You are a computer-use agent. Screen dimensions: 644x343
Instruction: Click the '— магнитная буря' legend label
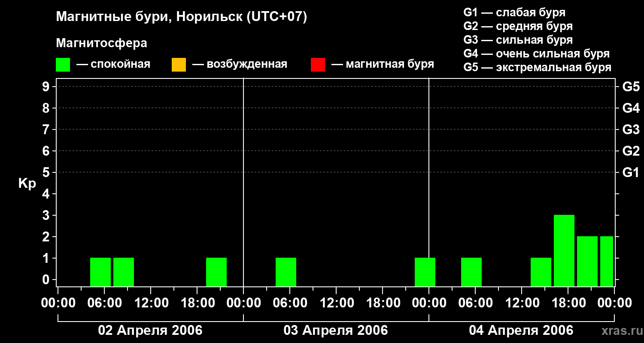pos(383,64)
